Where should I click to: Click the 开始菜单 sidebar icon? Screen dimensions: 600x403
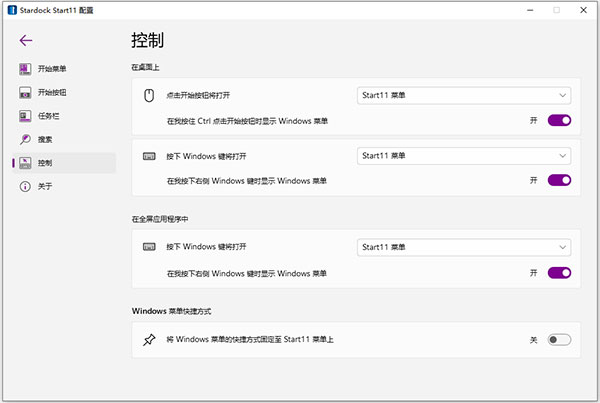24,69
